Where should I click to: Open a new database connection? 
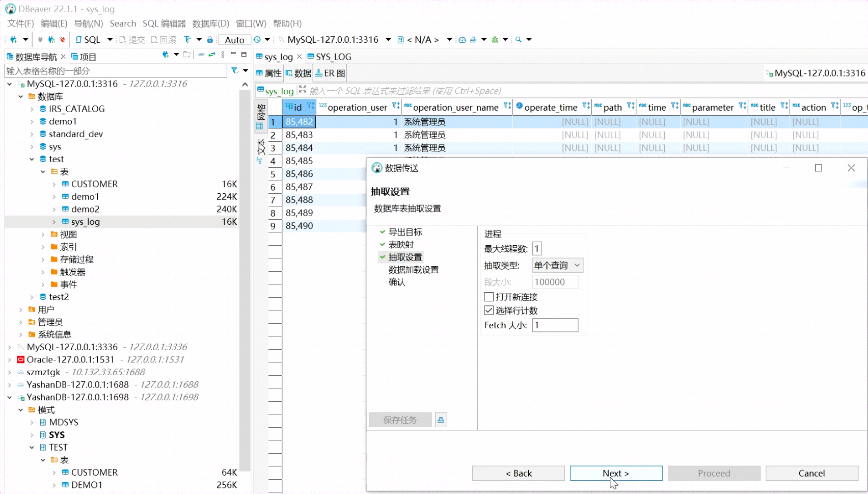click(14, 39)
